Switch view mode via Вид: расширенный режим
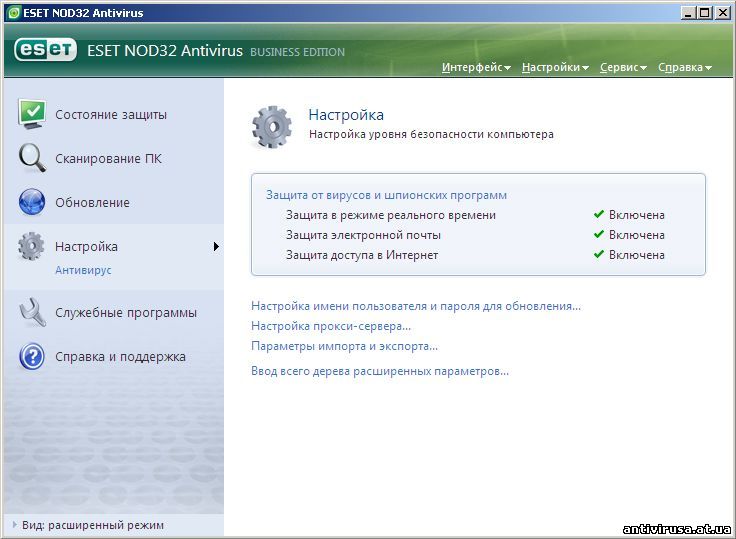This screenshot has width=736, height=539. pos(92,525)
